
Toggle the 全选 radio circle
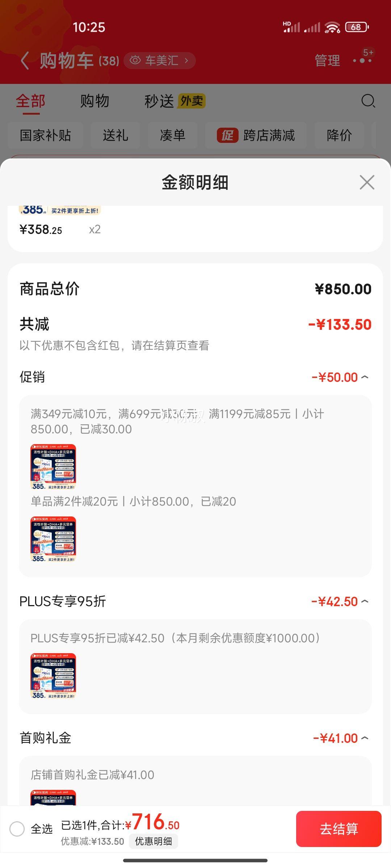click(x=17, y=829)
